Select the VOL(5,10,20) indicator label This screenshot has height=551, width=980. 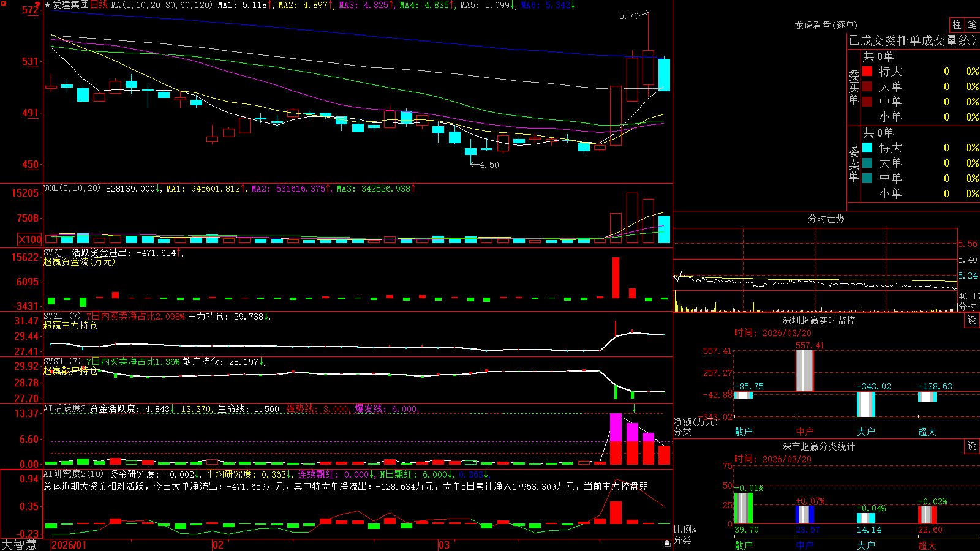point(72,189)
